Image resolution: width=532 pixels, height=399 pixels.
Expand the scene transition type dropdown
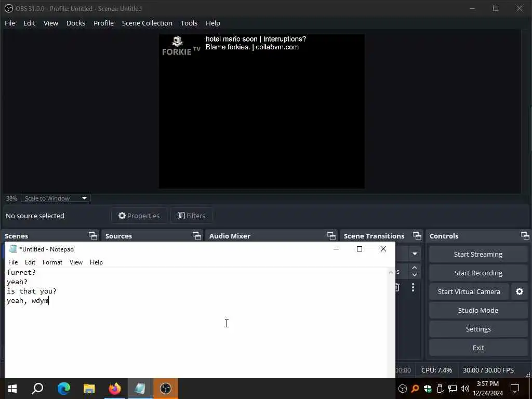tap(414, 254)
